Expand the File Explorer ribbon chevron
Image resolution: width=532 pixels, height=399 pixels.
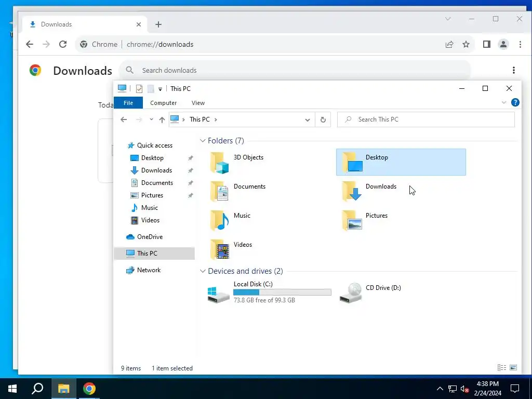[504, 102]
